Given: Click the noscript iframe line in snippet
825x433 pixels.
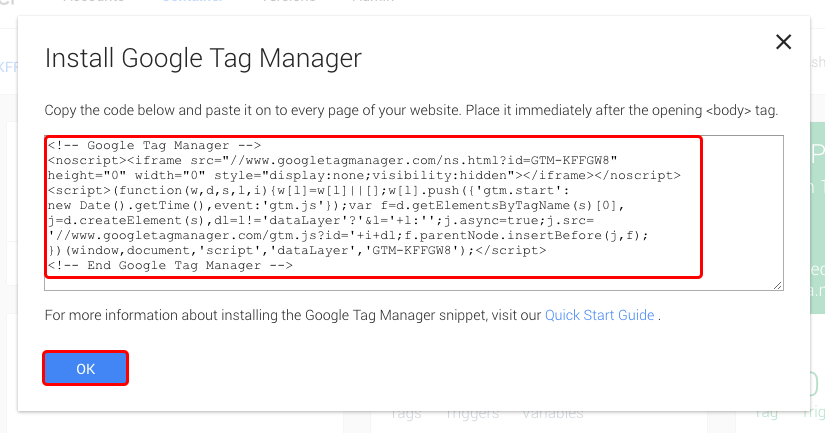Looking at the screenshot, I should pos(332,160).
